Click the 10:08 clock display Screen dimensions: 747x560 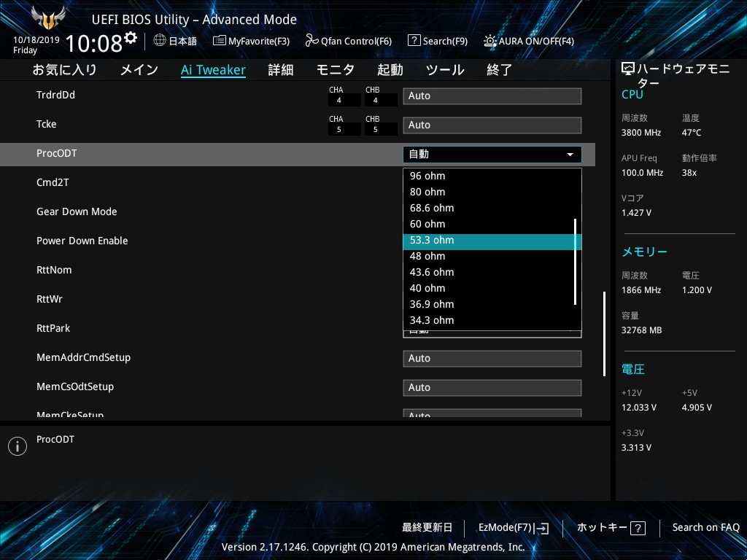click(x=94, y=43)
